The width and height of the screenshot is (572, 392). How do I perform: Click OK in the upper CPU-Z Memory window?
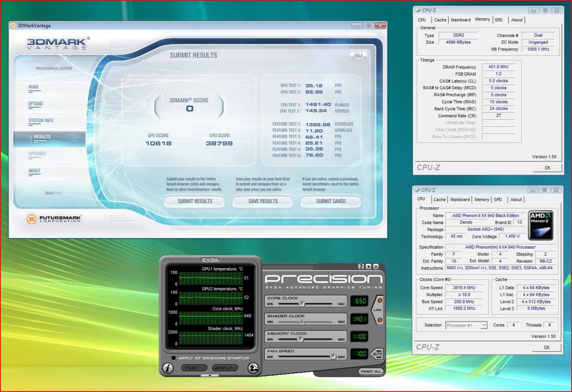click(x=547, y=168)
